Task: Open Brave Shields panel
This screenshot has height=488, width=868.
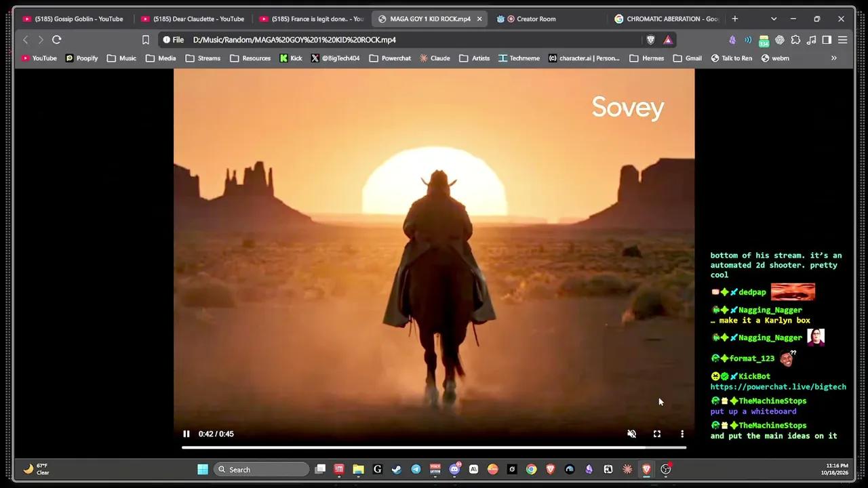Action: [651, 40]
